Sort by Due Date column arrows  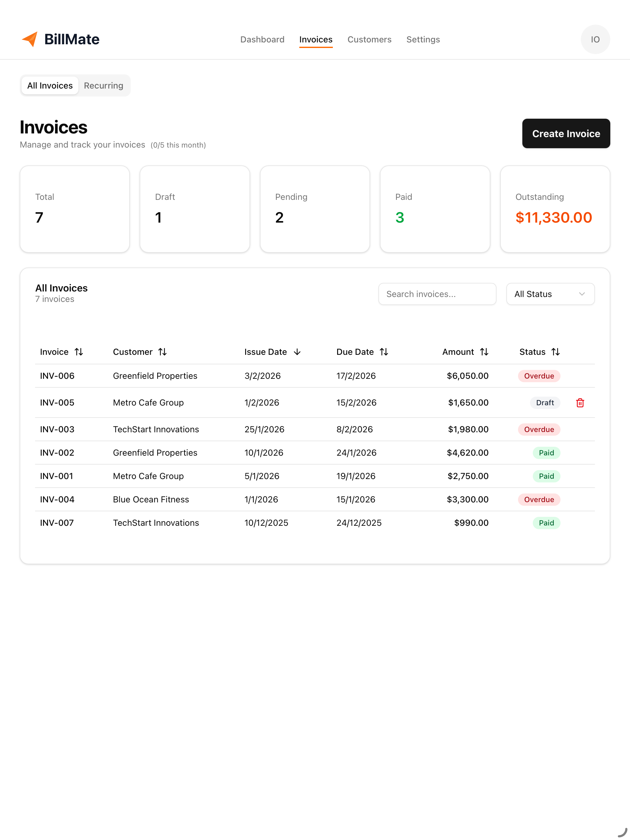coord(384,352)
